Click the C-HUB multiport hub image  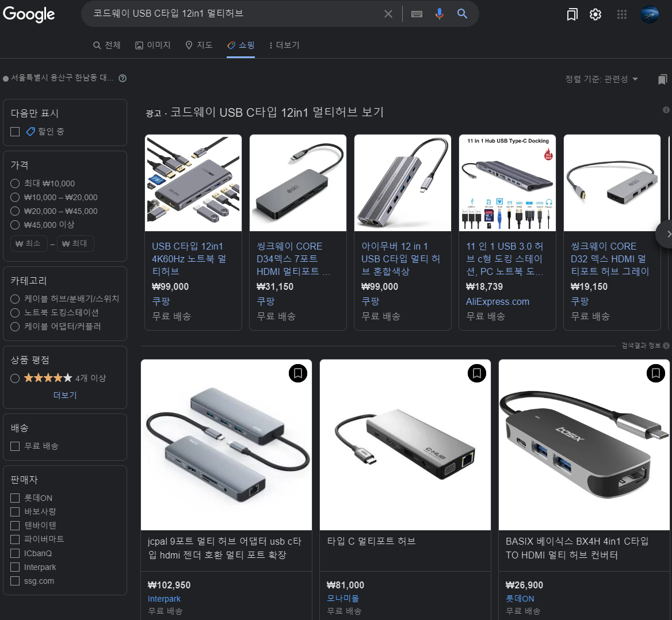pos(405,445)
